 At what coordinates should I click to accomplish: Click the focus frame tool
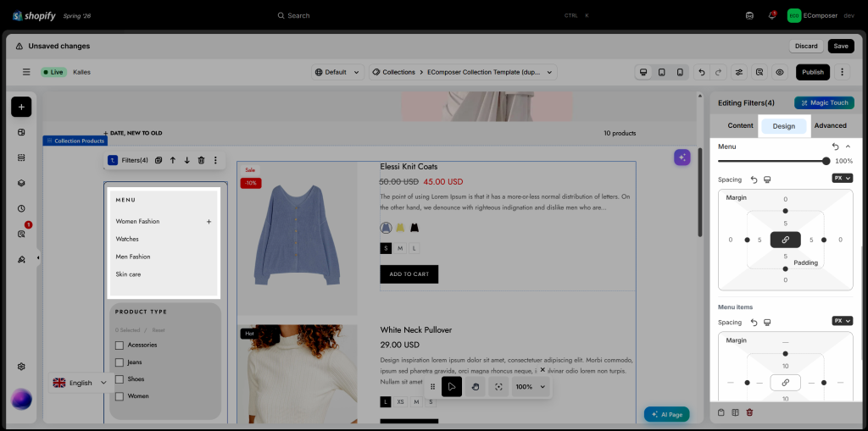pos(498,387)
